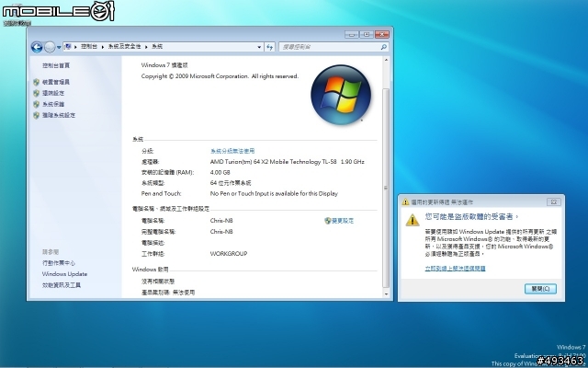Open the 控制台 breadcrumb in the address bar
This screenshot has height=368, width=588.
[x=89, y=47]
